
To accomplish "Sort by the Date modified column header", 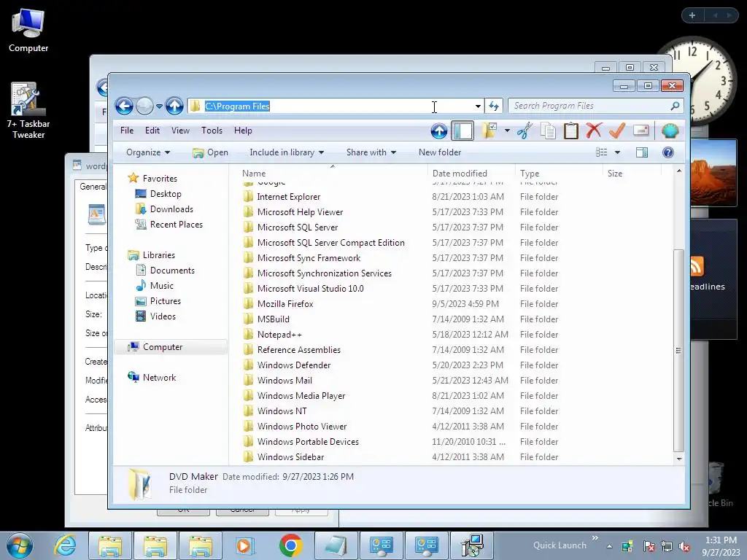I will coord(471,174).
